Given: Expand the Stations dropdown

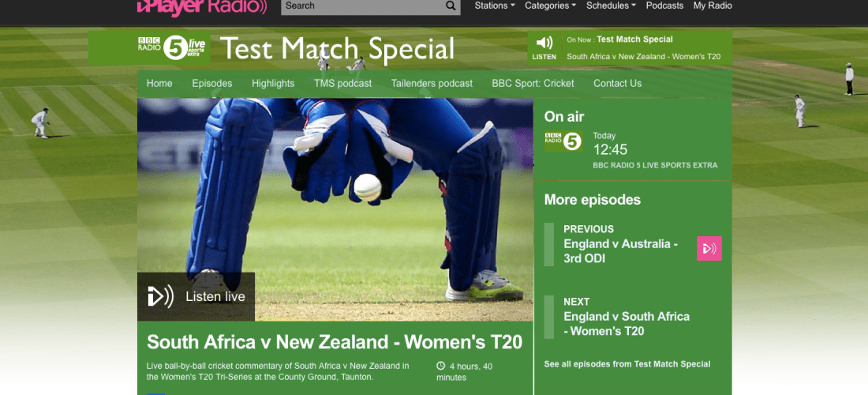Looking at the screenshot, I should click(x=494, y=6).
